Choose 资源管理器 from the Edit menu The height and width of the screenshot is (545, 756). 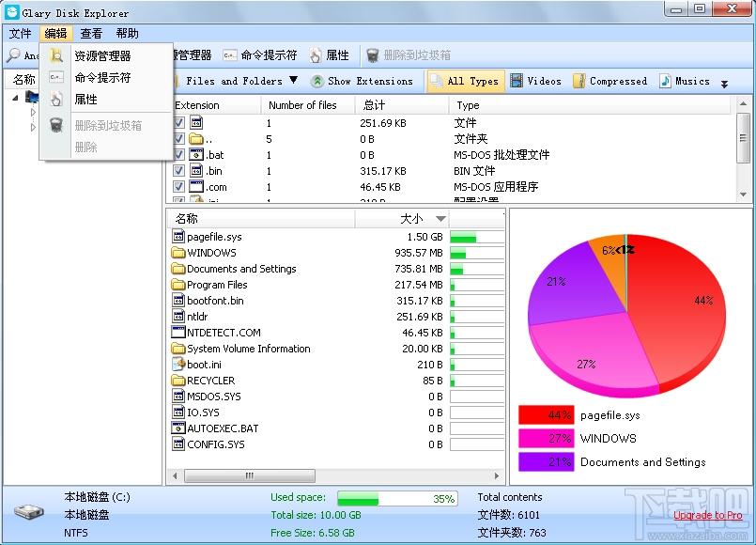click(106, 56)
